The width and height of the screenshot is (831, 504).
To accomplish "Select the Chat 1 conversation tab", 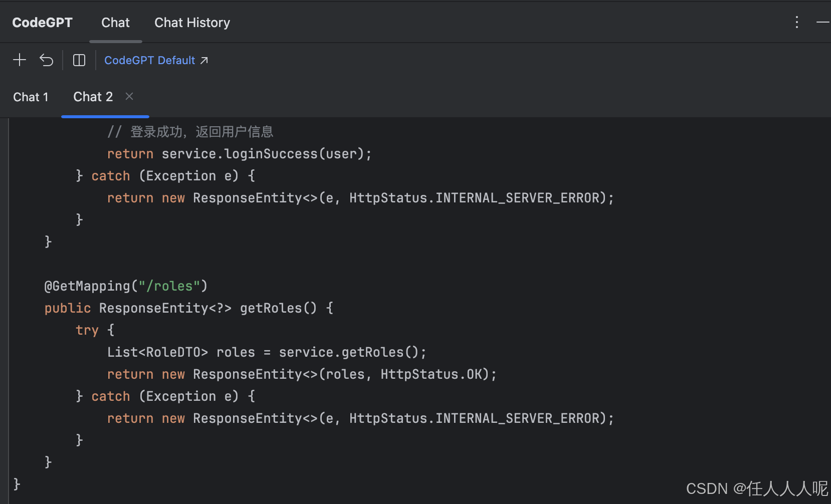I will pyautogui.click(x=31, y=97).
